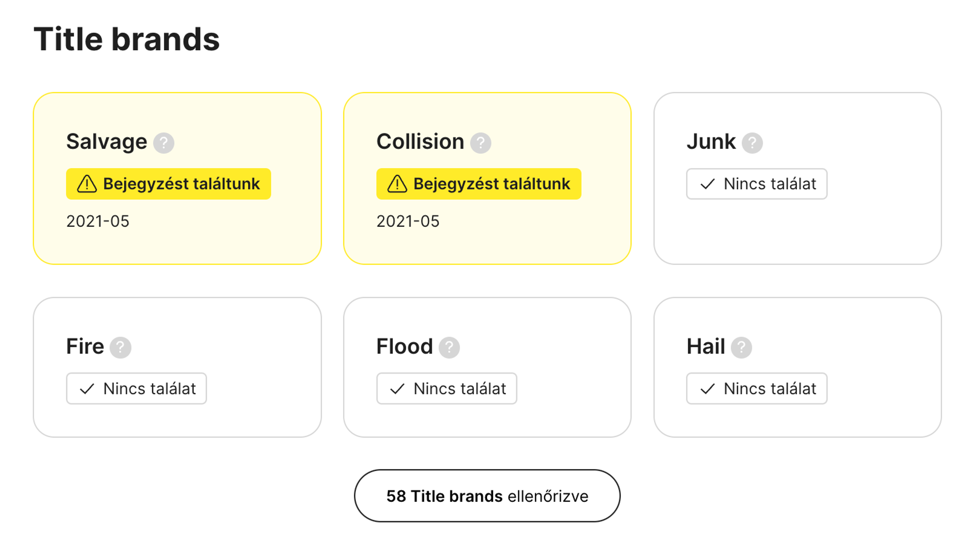The width and height of the screenshot is (980, 550).
Task: Click the warning triangle in Salvage badge
Action: (x=87, y=184)
